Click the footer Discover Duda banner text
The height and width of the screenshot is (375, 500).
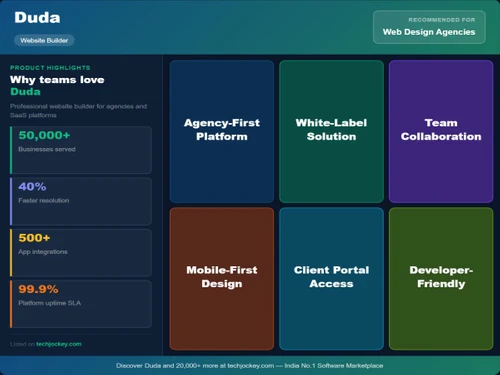250,366
